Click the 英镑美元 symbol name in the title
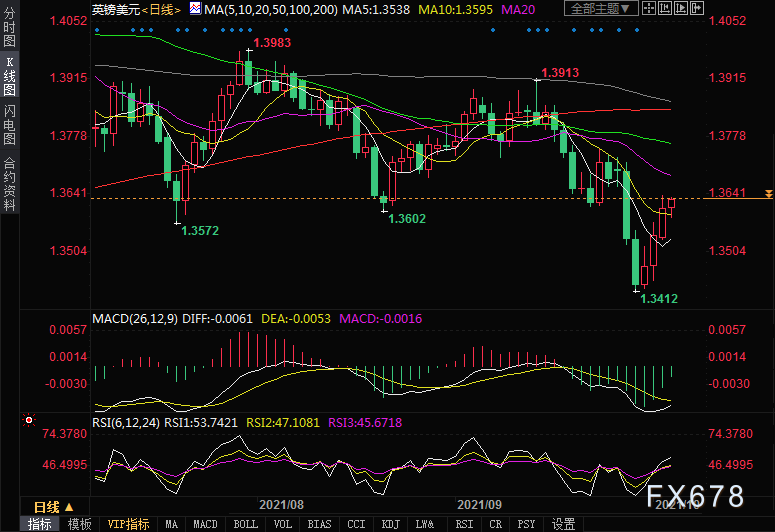 coord(116,9)
